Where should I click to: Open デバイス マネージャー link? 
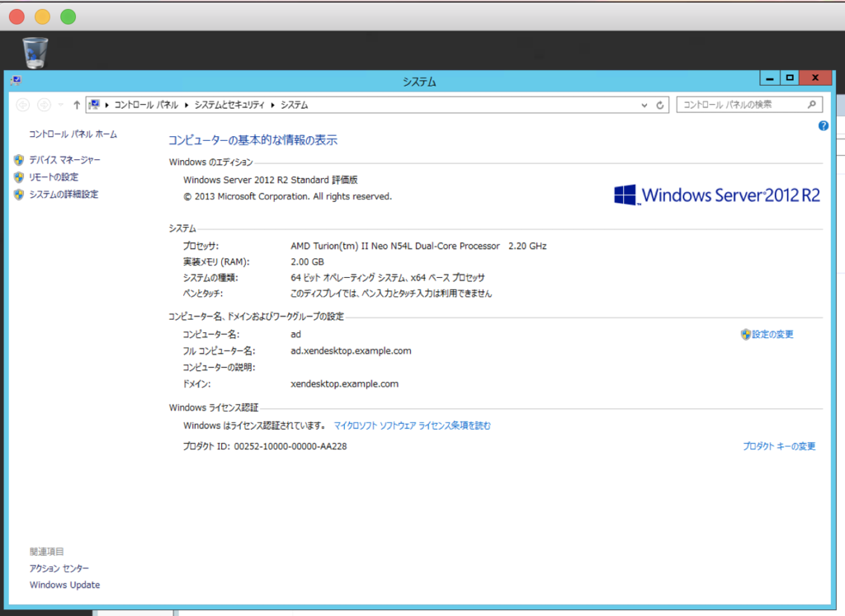point(64,160)
